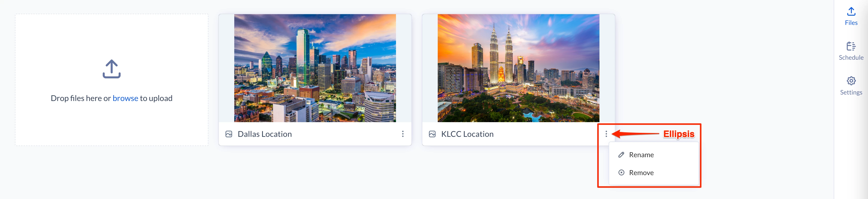Click the Schedule label in sidebar
868x199 pixels.
point(851,58)
